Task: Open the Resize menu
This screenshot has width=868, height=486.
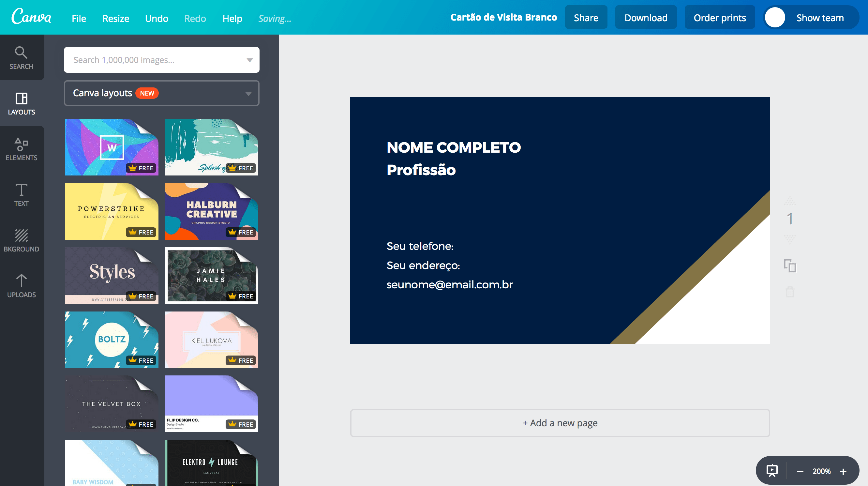Action: click(x=115, y=18)
